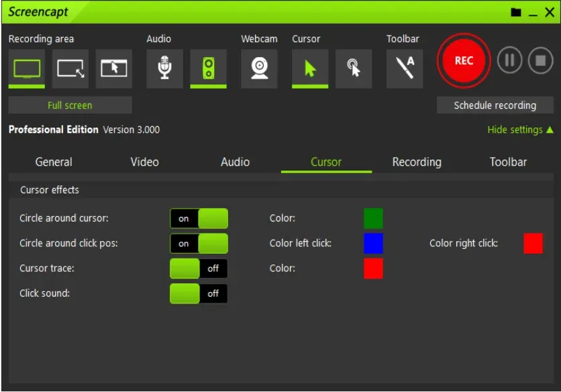Toggle Circle around click pos switch

199,244
